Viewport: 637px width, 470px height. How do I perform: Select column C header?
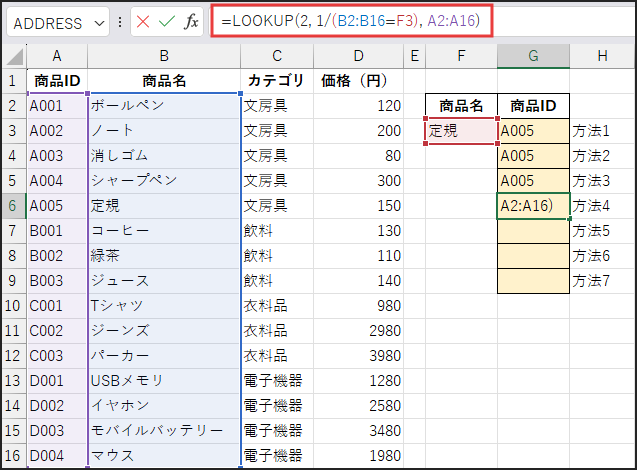(x=277, y=56)
